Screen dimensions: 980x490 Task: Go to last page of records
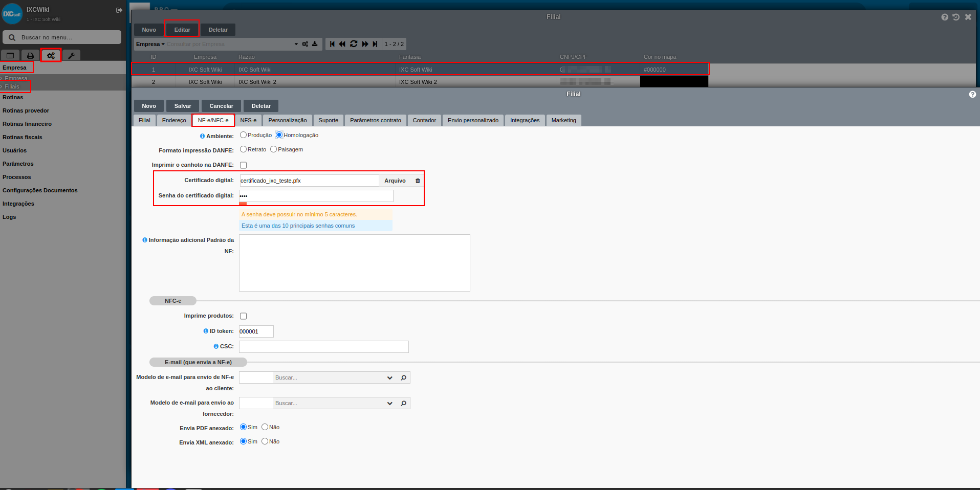(x=375, y=44)
